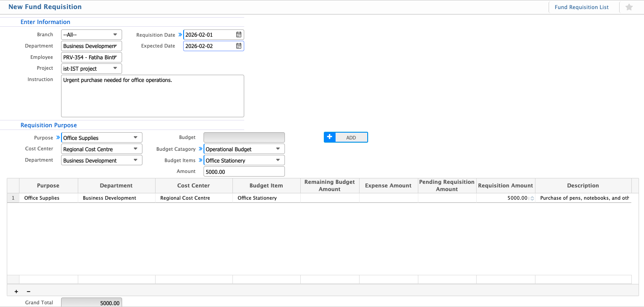The image size is (644, 307).
Task: Focus the Amount input field
Action: coord(244,172)
